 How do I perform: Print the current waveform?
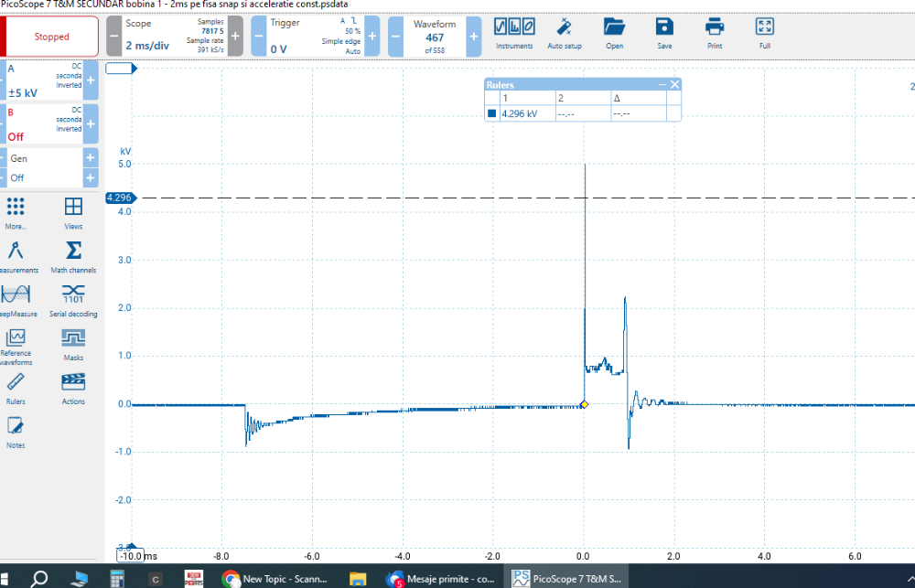coord(714,34)
